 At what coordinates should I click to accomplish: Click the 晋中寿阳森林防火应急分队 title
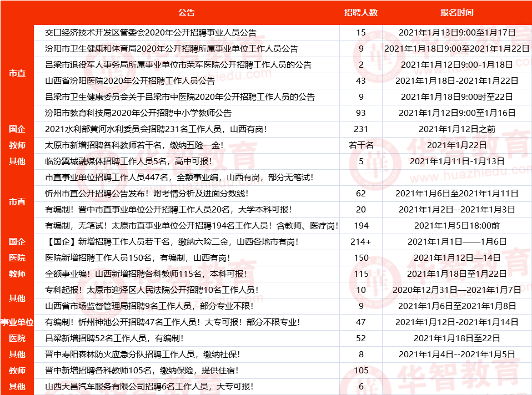tap(143, 355)
